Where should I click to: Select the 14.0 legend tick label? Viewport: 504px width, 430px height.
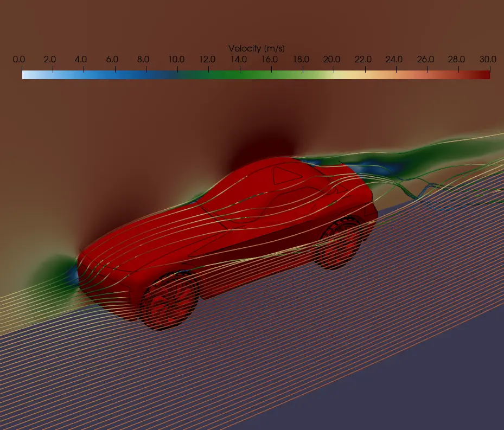(x=239, y=60)
